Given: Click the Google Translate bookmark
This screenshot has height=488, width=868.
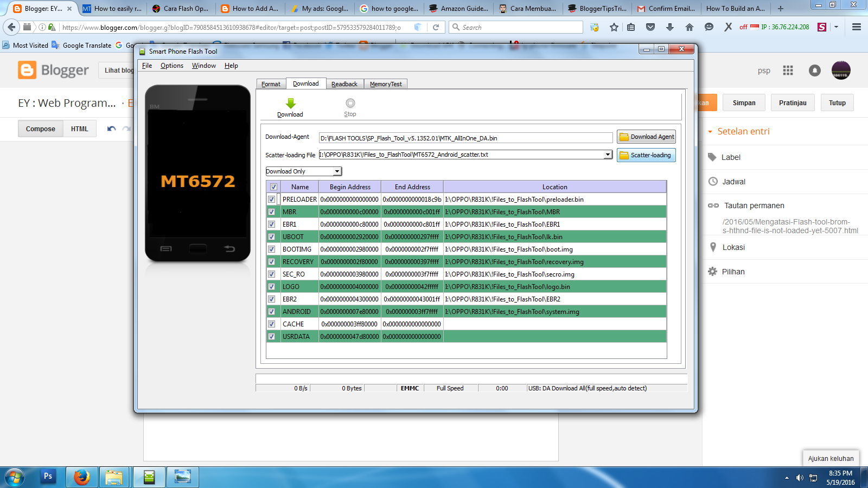Looking at the screenshot, I should (81, 46).
